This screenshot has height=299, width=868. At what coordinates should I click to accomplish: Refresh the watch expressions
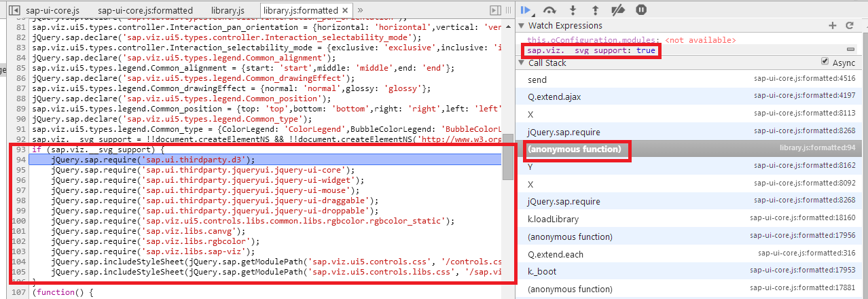click(849, 25)
